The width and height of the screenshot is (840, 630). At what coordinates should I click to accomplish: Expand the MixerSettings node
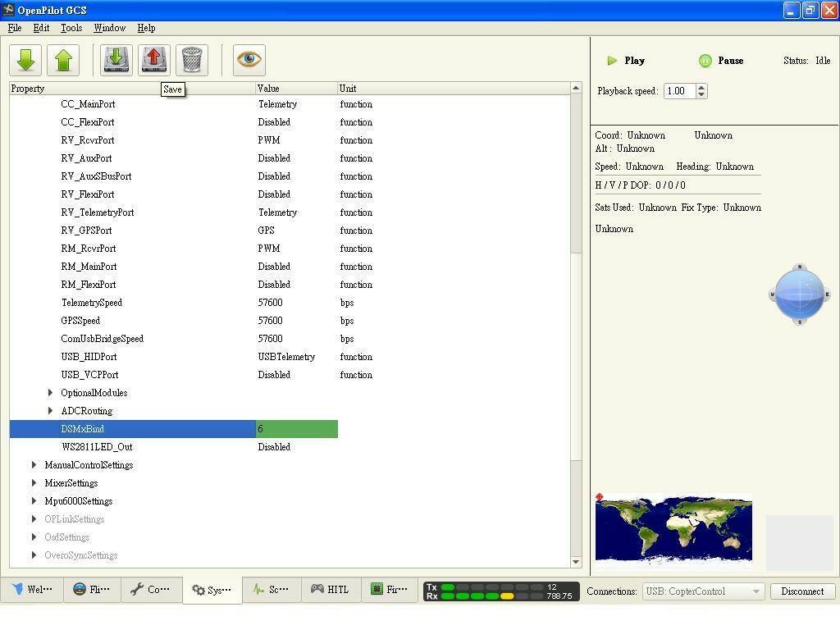tap(34, 483)
